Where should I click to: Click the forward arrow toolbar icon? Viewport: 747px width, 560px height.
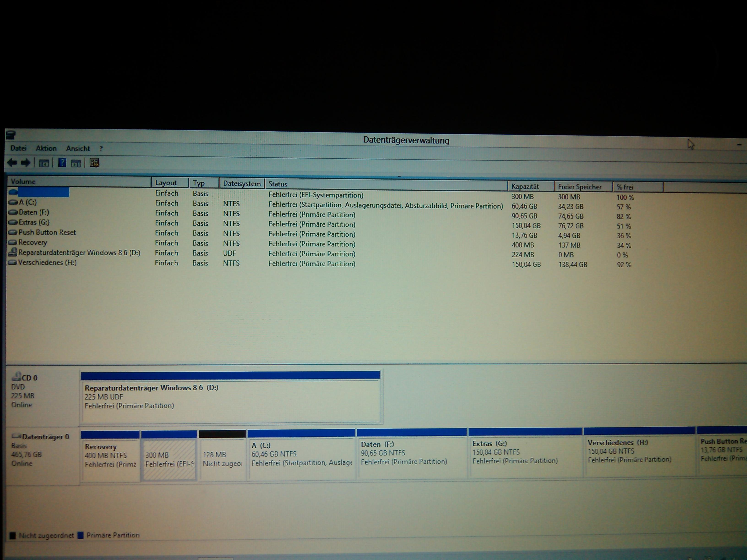point(26,163)
